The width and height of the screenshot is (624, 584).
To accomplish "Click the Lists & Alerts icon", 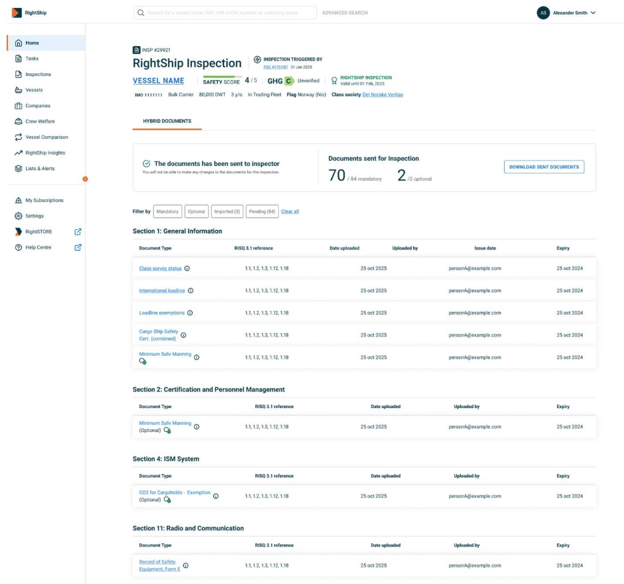I will coord(18,169).
